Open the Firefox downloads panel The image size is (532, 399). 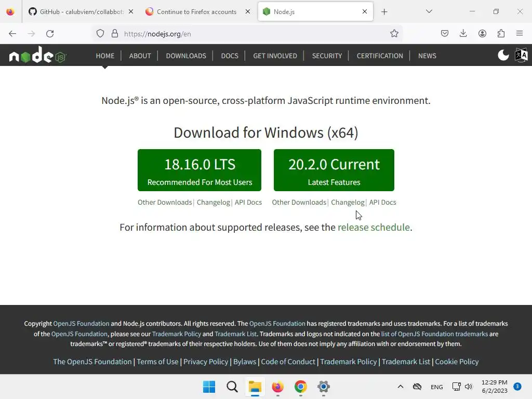[463, 34]
